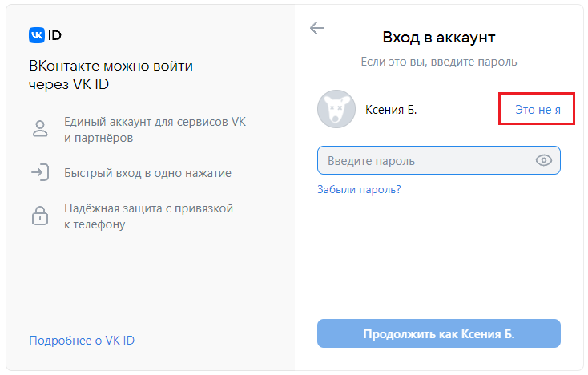
Task: Click Ксения Б. profile avatar
Action: (336, 109)
